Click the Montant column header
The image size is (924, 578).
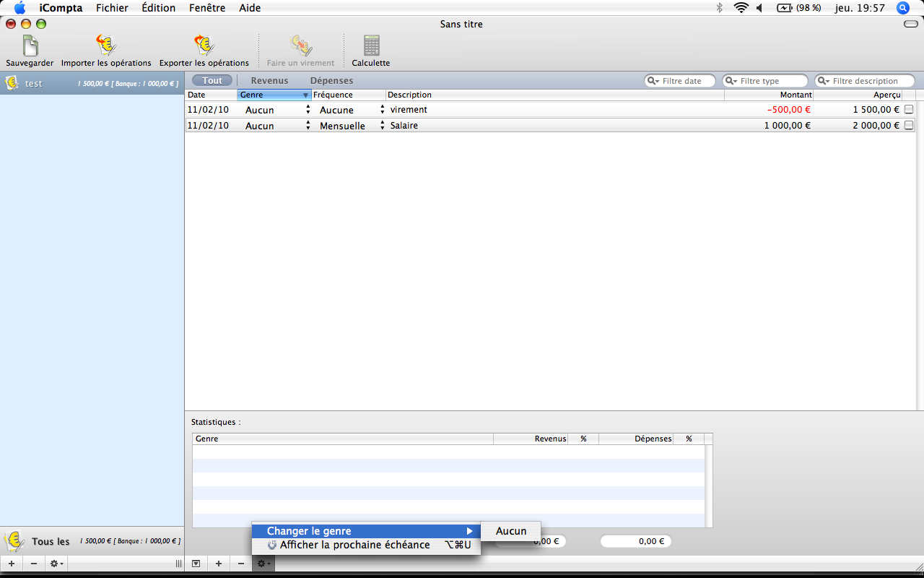[769, 95]
